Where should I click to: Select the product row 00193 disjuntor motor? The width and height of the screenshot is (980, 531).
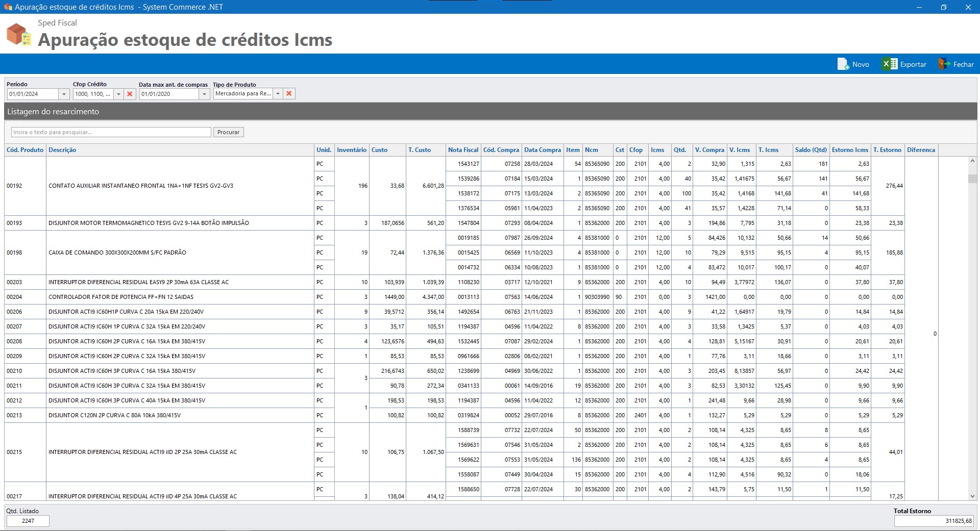pyautogui.click(x=149, y=223)
